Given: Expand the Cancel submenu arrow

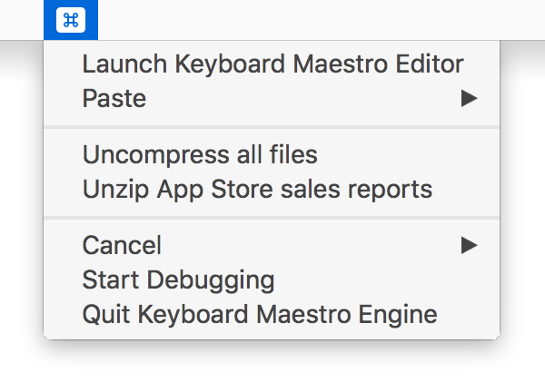Looking at the screenshot, I should click(470, 246).
